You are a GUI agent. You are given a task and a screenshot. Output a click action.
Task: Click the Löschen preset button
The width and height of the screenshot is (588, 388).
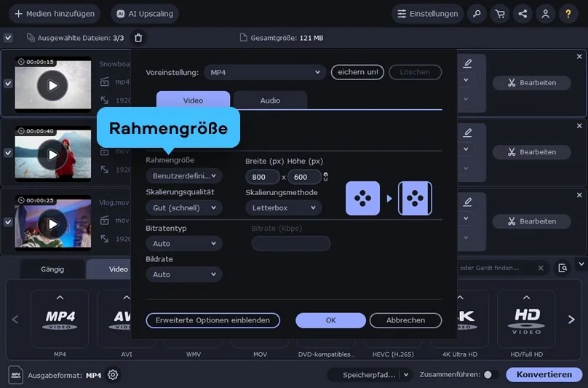(415, 72)
